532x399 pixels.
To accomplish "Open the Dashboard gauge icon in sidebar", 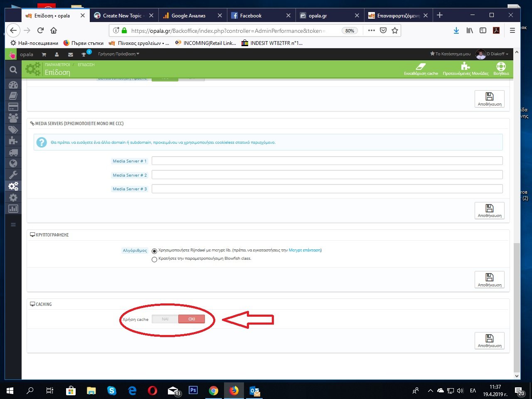I will [x=13, y=85].
